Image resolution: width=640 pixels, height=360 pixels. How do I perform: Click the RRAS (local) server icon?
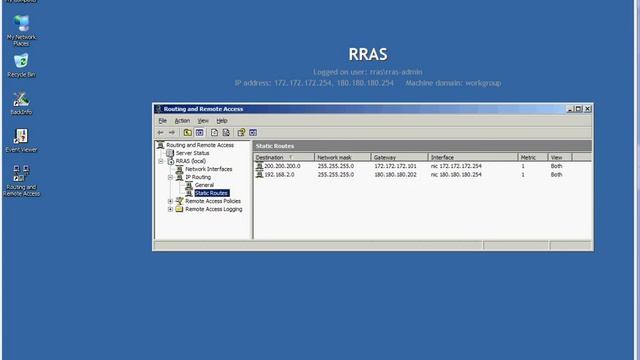click(171, 161)
